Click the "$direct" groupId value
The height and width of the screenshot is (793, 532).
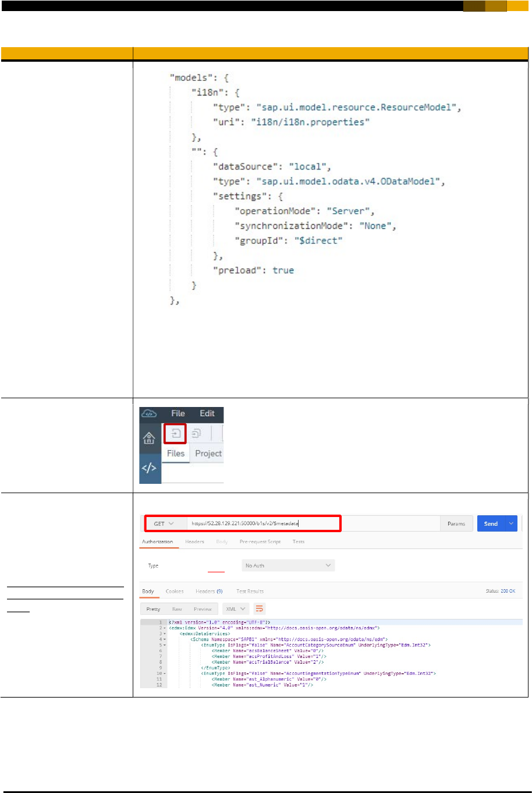point(318,240)
